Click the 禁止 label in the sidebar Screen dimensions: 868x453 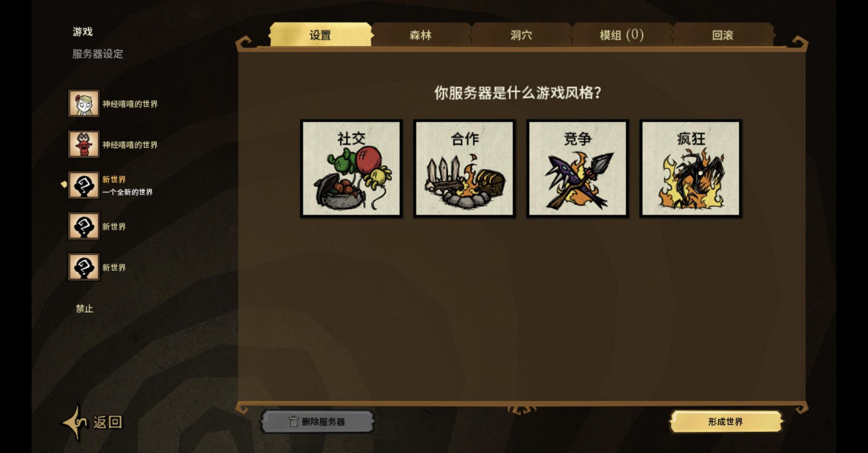pyautogui.click(x=84, y=309)
